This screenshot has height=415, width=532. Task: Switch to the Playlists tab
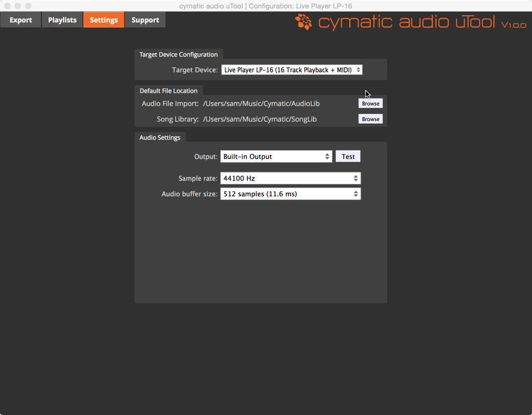(x=62, y=20)
